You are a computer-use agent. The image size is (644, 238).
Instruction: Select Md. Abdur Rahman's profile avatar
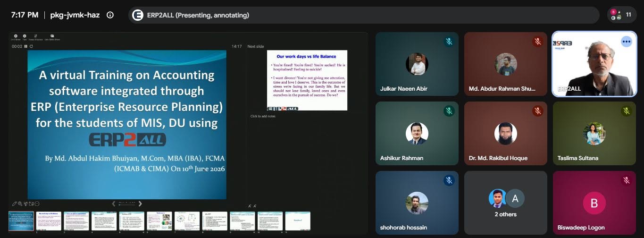pyautogui.click(x=506, y=64)
